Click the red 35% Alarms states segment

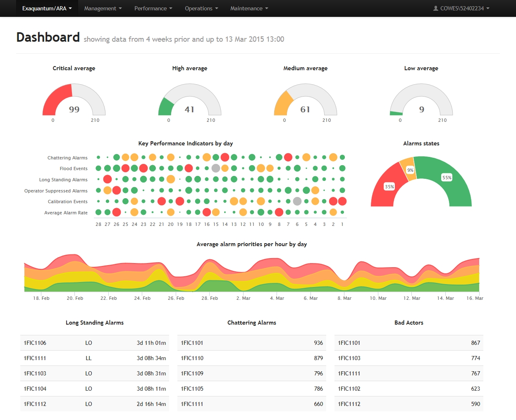tap(385, 186)
